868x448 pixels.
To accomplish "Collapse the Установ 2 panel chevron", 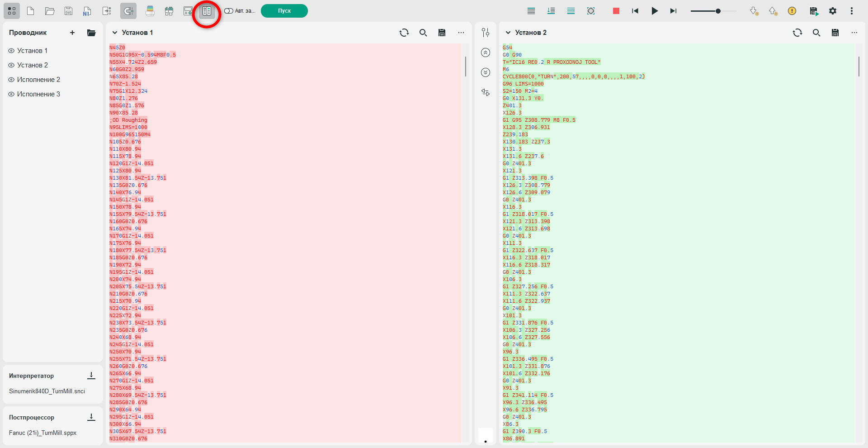I will click(x=508, y=33).
